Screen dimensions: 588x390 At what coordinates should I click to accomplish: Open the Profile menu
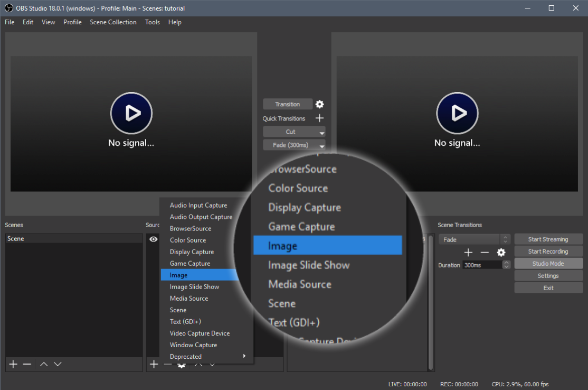[72, 22]
